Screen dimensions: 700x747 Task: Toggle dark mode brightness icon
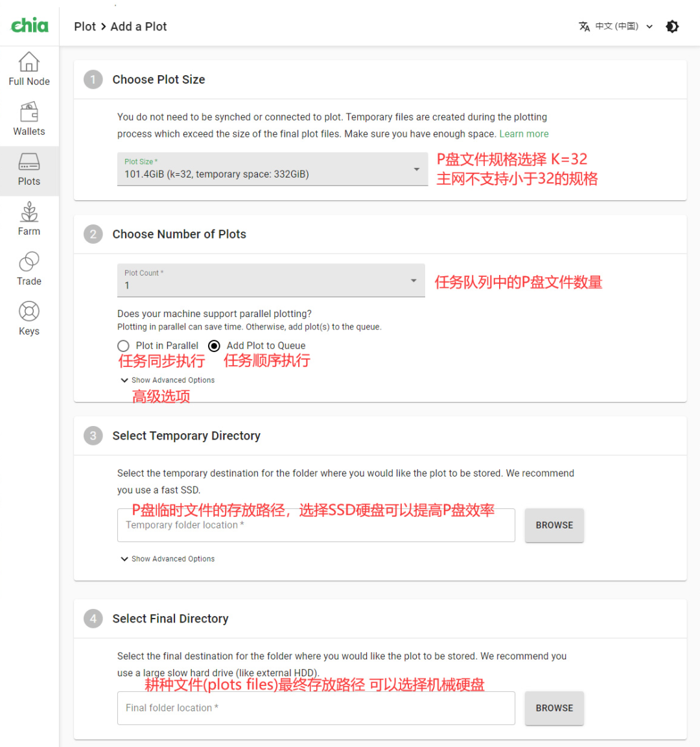pyautogui.click(x=672, y=27)
